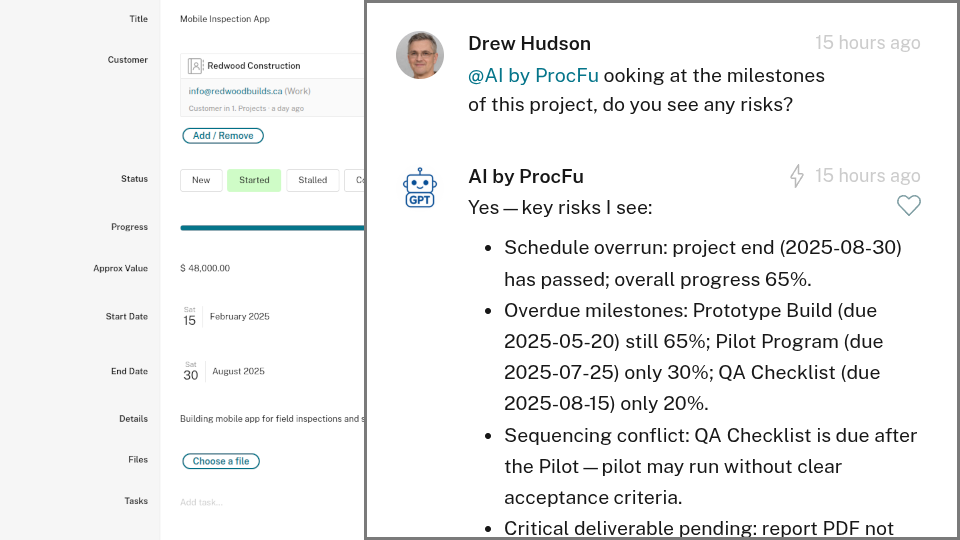Viewport: 960px width, 540px height.
Task: Click the $ 48,000.00 approx value field
Action: 205,268
